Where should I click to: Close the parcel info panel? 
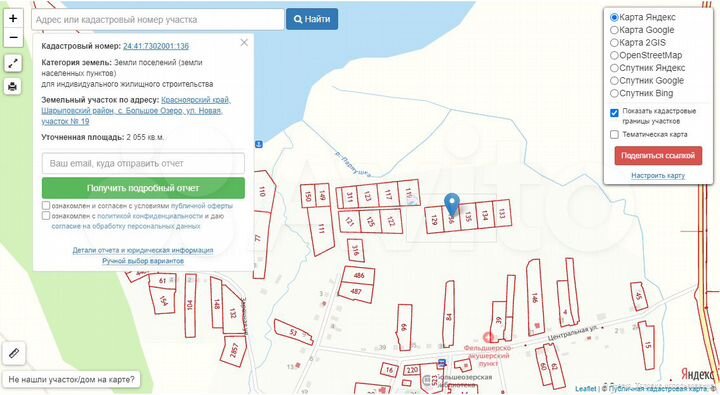(x=244, y=43)
